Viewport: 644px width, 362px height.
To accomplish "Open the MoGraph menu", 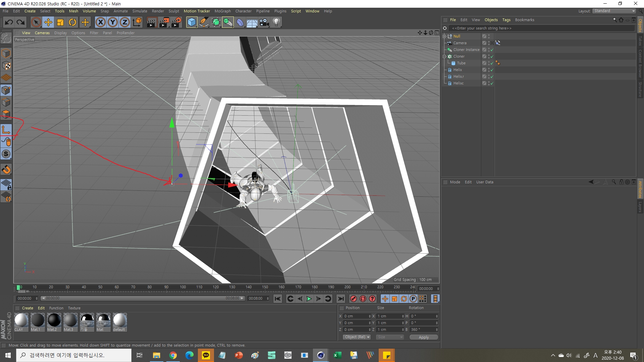I will click(x=220, y=11).
